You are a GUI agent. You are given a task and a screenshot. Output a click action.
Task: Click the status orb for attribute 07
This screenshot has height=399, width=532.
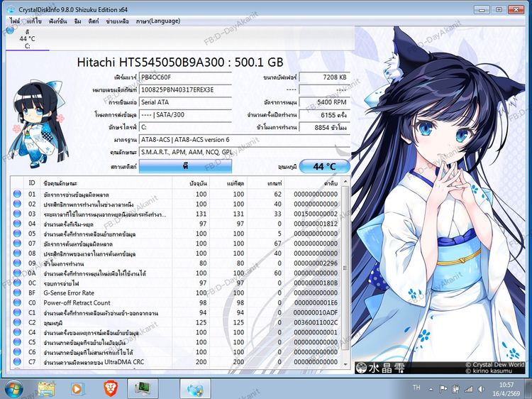click(x=17, y=243)
